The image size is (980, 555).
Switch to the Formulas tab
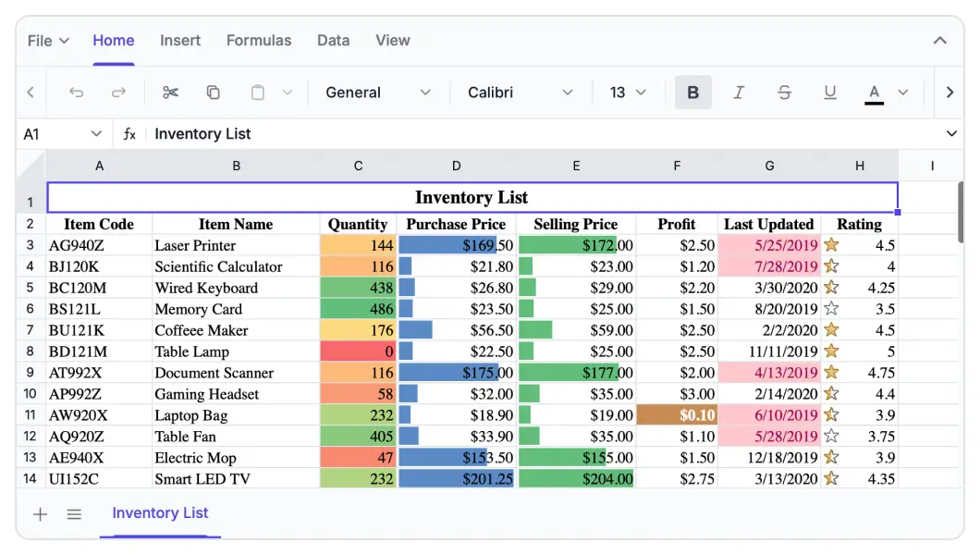pos(259,41)
